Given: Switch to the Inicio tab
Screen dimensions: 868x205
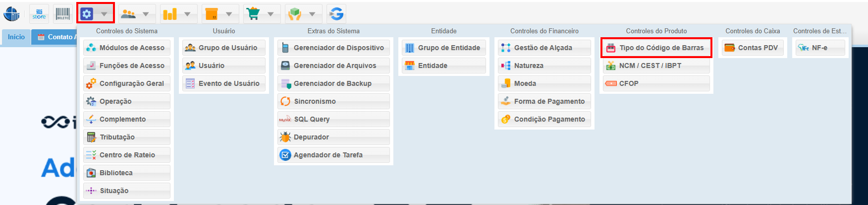Looking at the screenshot, I should pyautogui.click(x=16, y=37).
